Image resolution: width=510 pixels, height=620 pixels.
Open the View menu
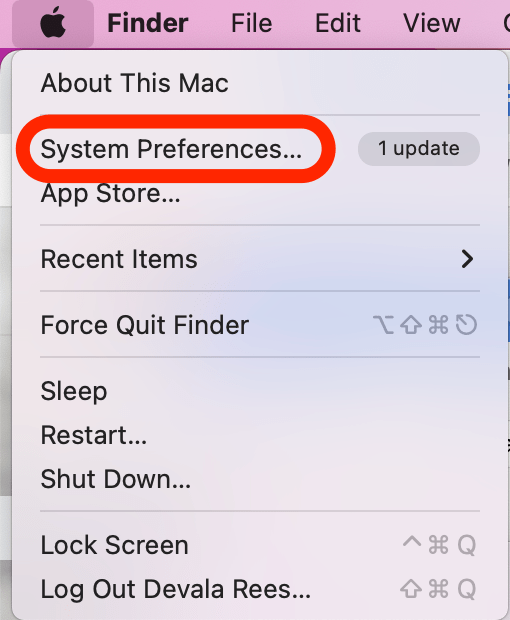coord(432,23)
